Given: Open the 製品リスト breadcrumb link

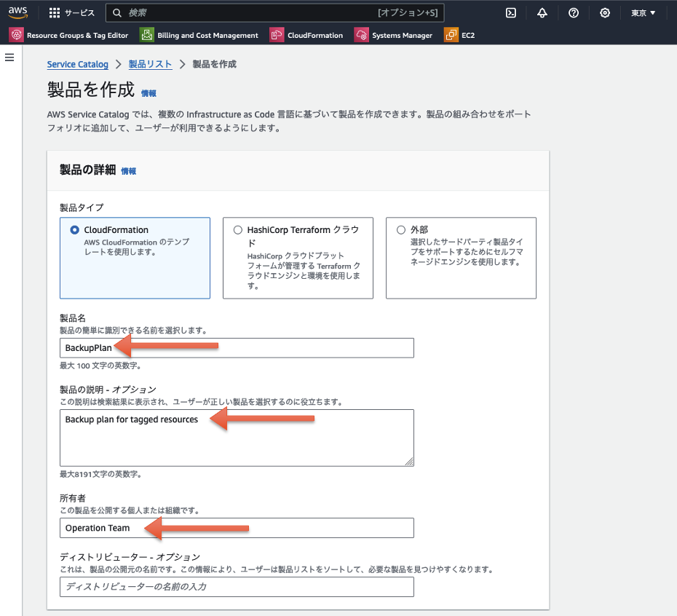Looking at the screenshot, I should (150, 64).
